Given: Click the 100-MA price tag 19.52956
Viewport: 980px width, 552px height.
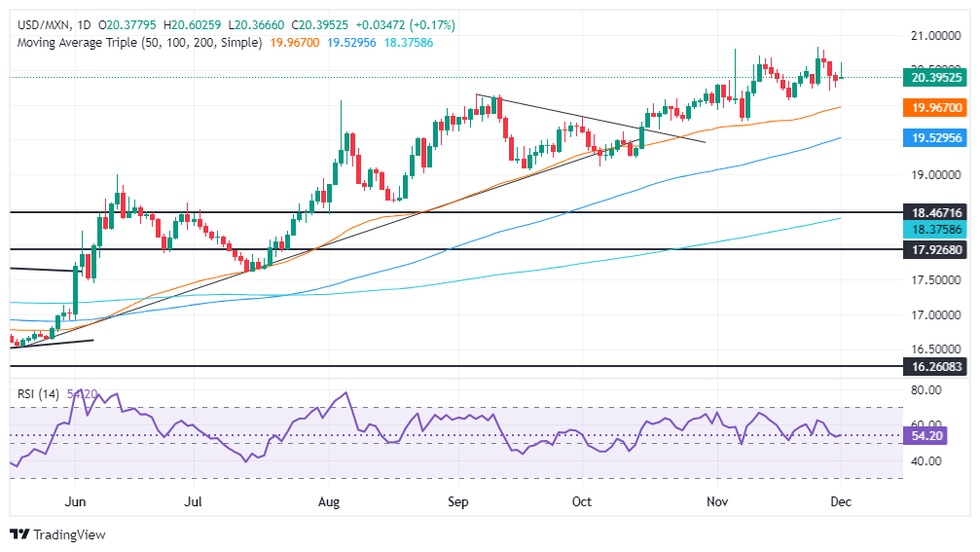Looking at the screenshot, I should (935, 137).
